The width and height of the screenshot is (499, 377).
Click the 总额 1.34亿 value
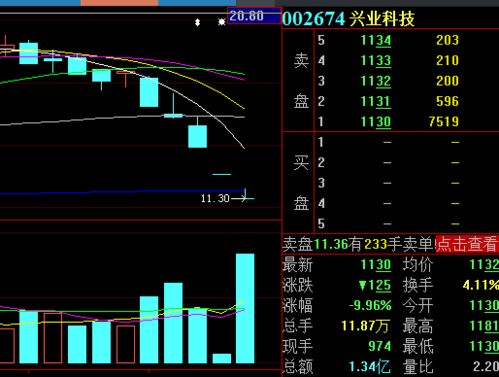(x=369, y=367)
